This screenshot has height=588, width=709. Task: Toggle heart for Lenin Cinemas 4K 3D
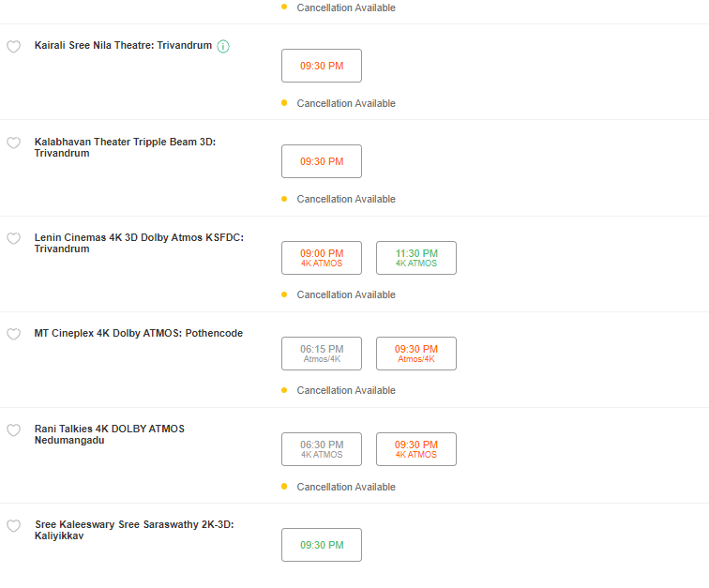(x=13, y=238)
